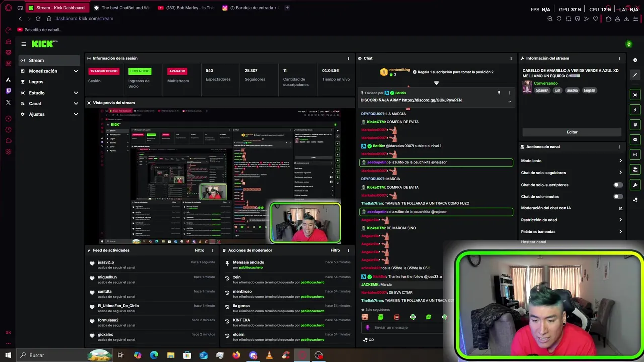Open the Chat panel options menu
The image size is (644, 362).
511,58
